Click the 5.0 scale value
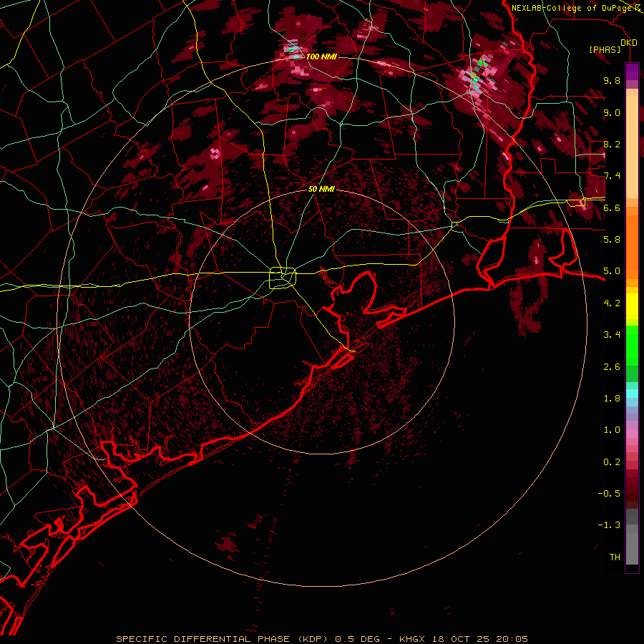The height and width of the screenshot is (644, 644). click(x=612, y=271)
